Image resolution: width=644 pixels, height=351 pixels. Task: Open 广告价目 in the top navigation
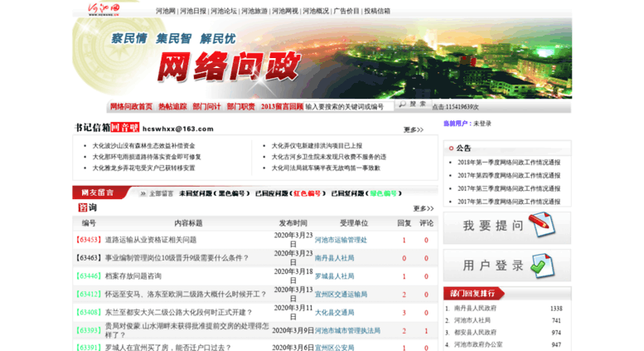point(346,11)
